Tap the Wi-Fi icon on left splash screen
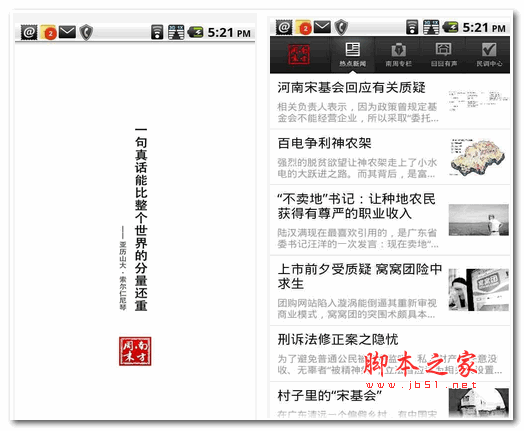 tap(157, 32)
